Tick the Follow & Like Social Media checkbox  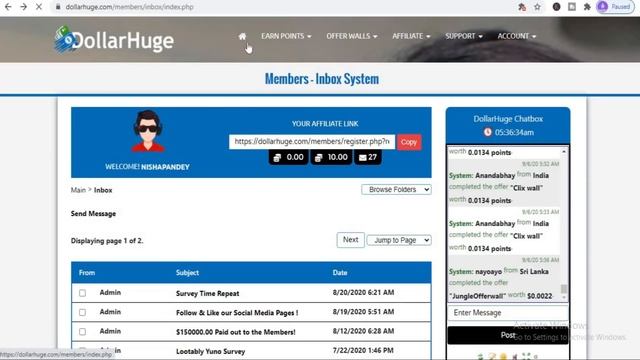click(82, 312)
